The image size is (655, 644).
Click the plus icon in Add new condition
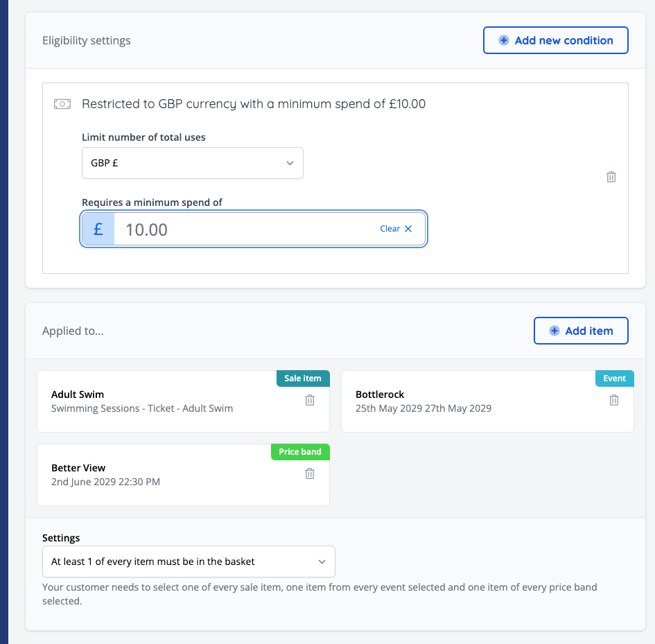point(503,40)
